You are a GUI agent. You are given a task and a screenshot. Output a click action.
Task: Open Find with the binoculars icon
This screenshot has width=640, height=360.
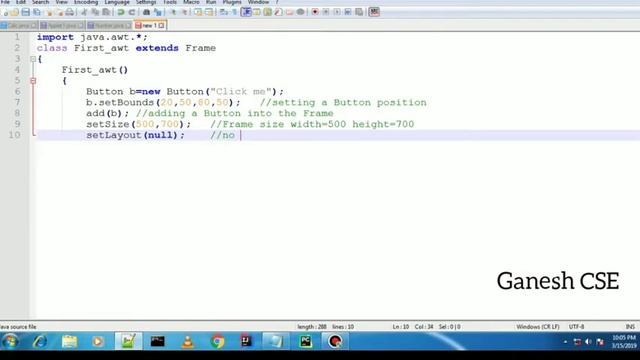146,12
